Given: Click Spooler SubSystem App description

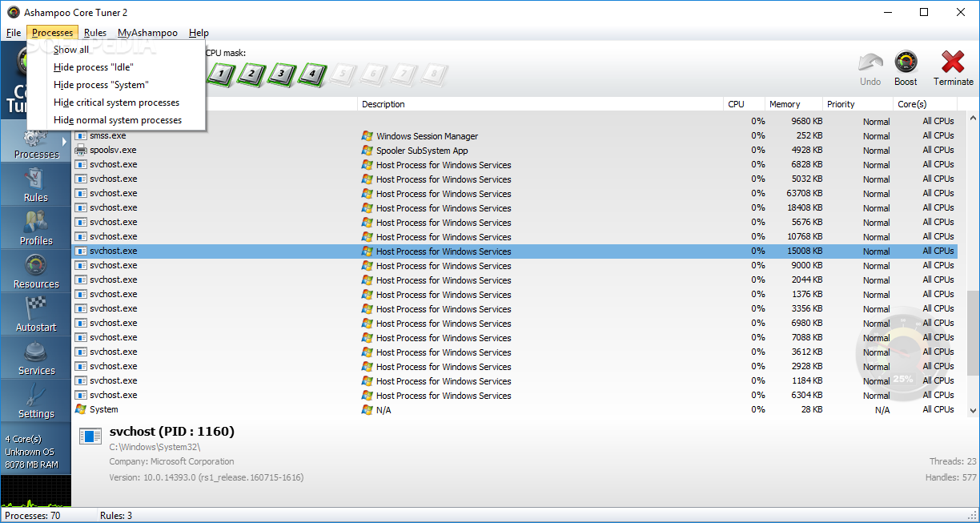Looking at the screenshot, I should coord(422,151).
